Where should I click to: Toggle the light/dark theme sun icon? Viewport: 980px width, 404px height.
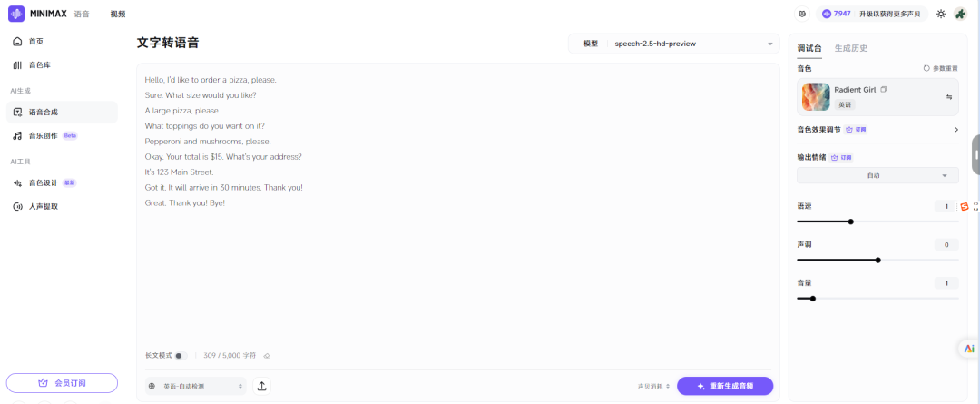[x=941, y=14]
